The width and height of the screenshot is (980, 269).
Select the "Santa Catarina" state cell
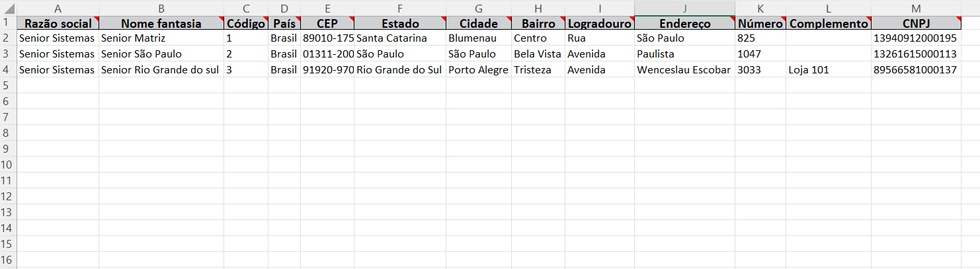399,38
